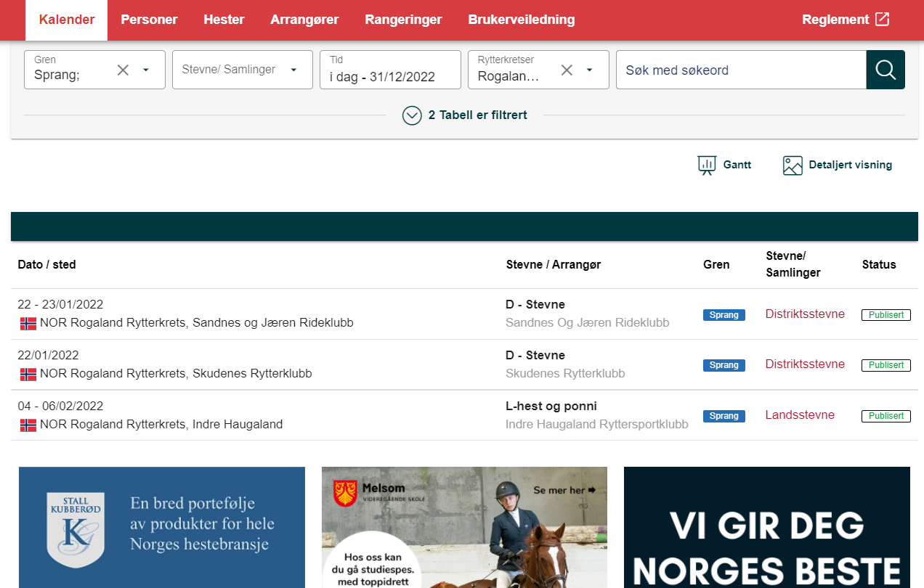The width and height of the screenshot is (924, 588).
Task: Go to the Personer tab
Action: point(149,20)
